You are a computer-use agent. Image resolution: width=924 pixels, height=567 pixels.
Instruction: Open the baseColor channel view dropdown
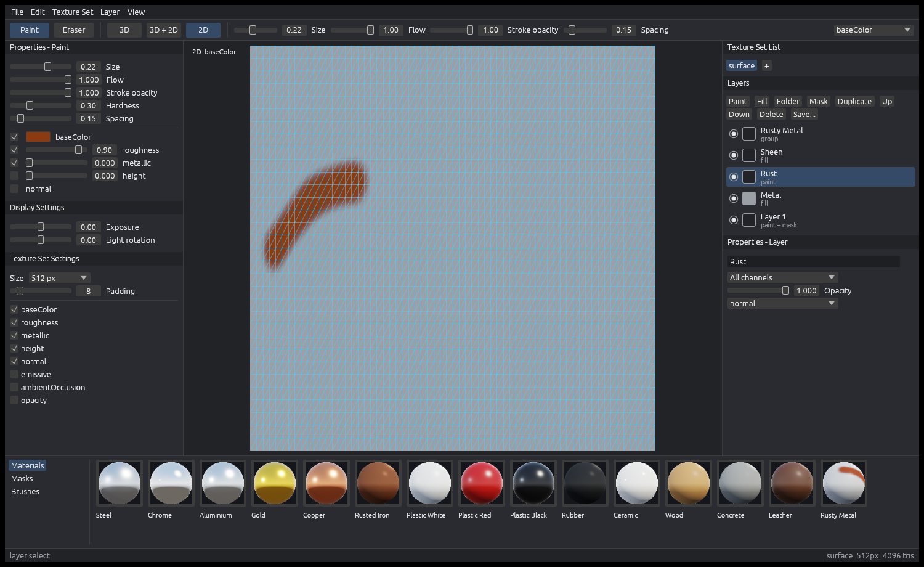point(873,30)
